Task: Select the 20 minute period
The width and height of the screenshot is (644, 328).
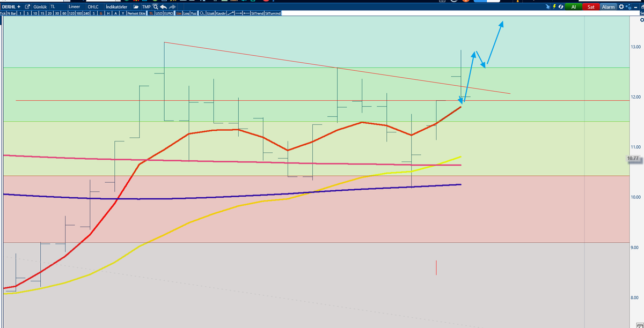Action: pos(50,13)
